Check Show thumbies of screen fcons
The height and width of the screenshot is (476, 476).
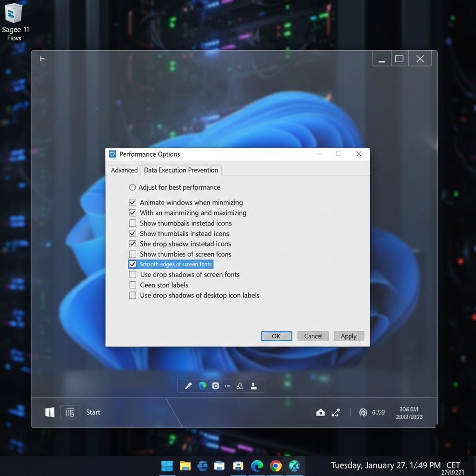132,254
